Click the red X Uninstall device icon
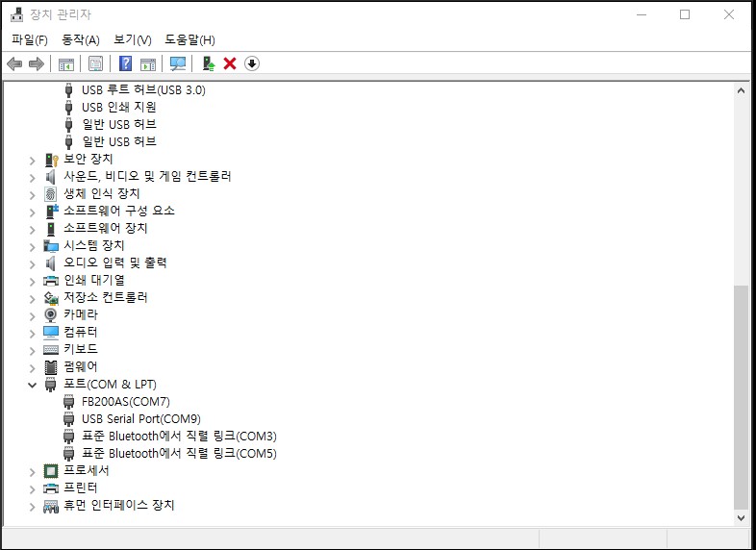The image size is (756, 550). 230,63
